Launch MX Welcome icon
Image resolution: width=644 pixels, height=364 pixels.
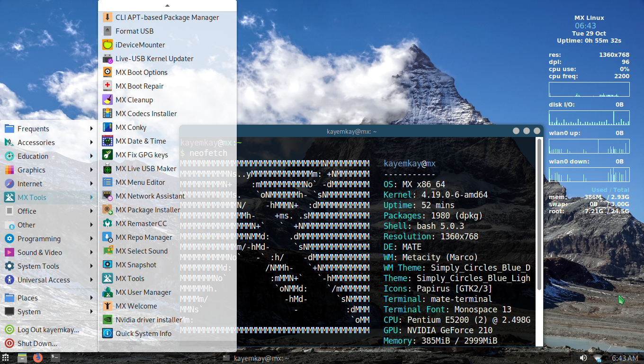(x=107, y=306)
